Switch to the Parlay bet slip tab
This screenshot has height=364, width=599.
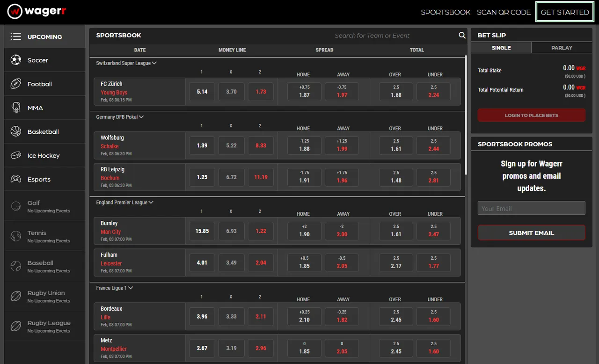[x=562, y=48]
